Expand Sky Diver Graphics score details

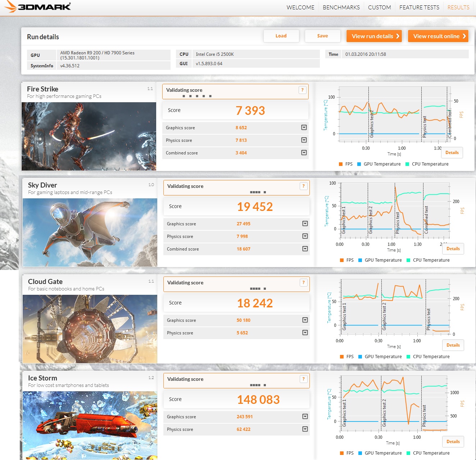tap(305, 224)
